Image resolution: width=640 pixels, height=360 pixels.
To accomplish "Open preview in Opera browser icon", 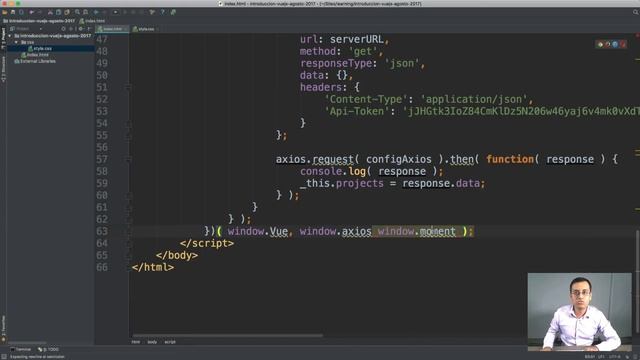I will point(622,44).
